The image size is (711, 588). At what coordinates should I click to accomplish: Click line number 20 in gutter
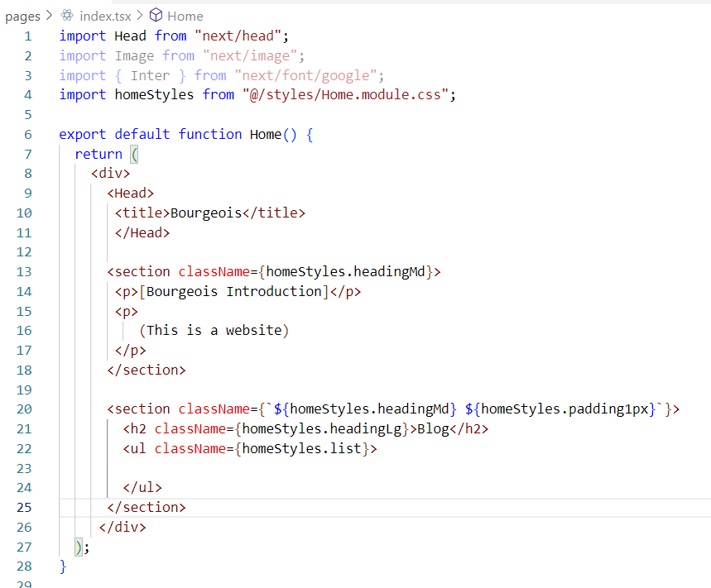coord(24,409)
